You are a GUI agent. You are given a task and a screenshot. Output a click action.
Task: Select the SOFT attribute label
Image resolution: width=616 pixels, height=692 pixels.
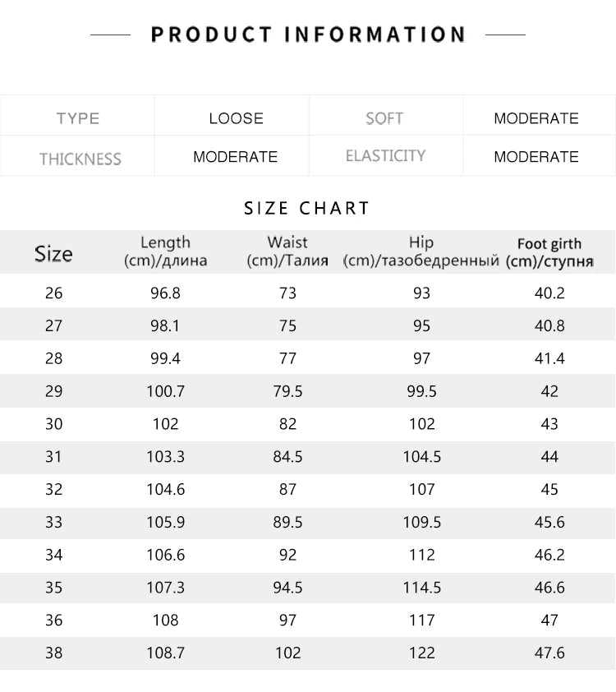384,118
